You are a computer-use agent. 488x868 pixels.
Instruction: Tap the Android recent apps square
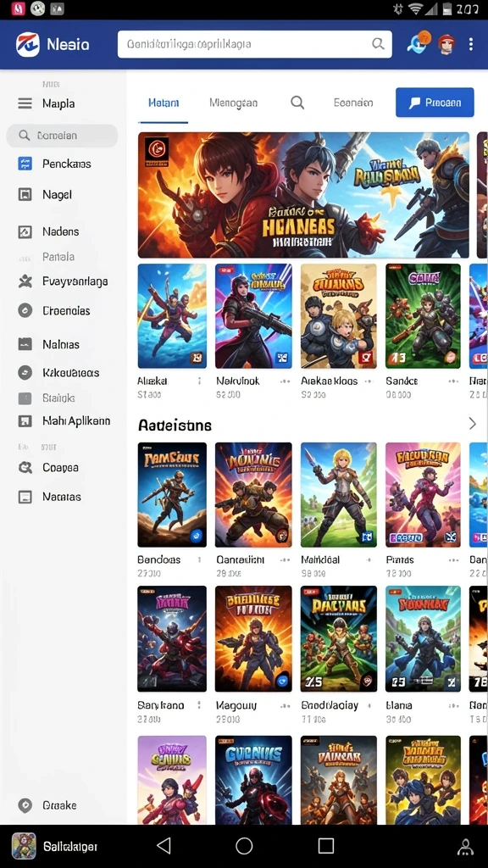(x=326, y=845)
